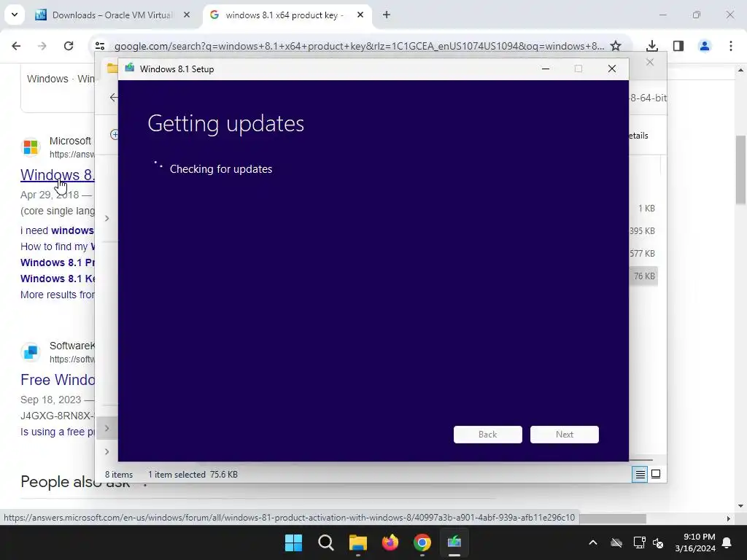Switch to Downloads – Oracle VM VirtualBox tab
This screenshot has height=560, width=747.
pos(113,15)
